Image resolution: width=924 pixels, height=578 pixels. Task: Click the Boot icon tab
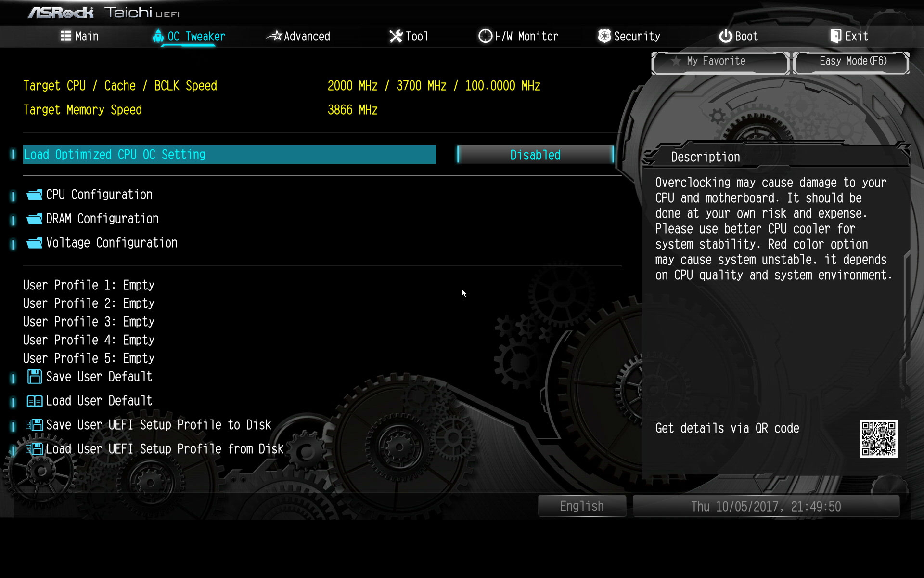pos(738,36)
